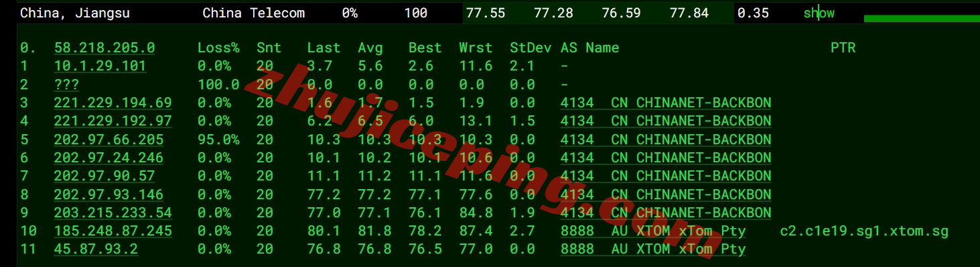
Task: Click the show toggle link
Action: (819, 13)
